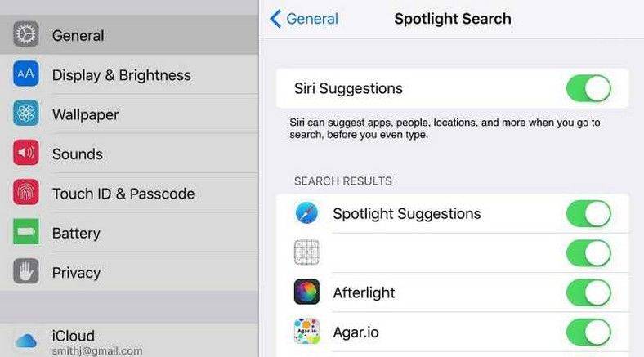The height and width of the screenshot is (357, 644).
Task: Tap the iCloud cloud icon
Action: (26, 341)
